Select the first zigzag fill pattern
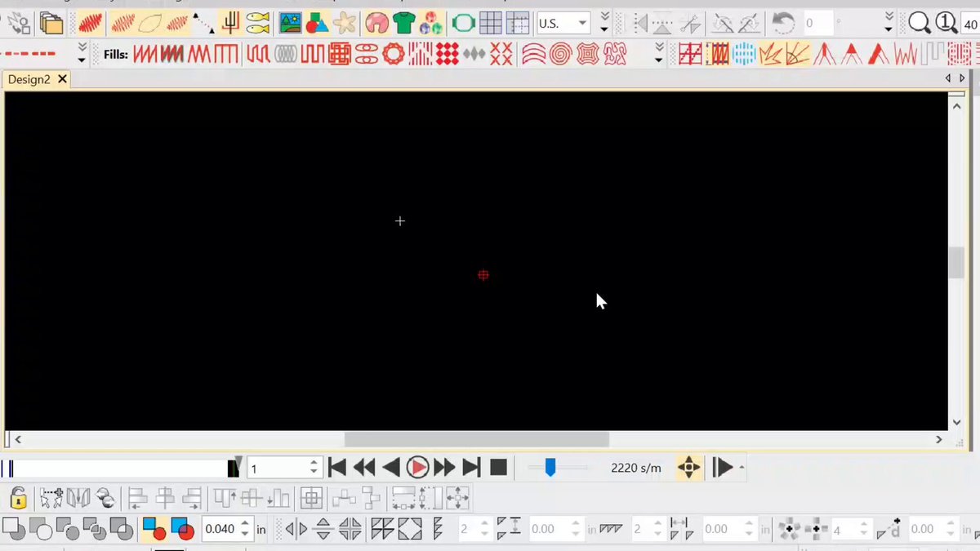Image resolution: width=980 pixels, height=551 pixels. pos(145,55)
